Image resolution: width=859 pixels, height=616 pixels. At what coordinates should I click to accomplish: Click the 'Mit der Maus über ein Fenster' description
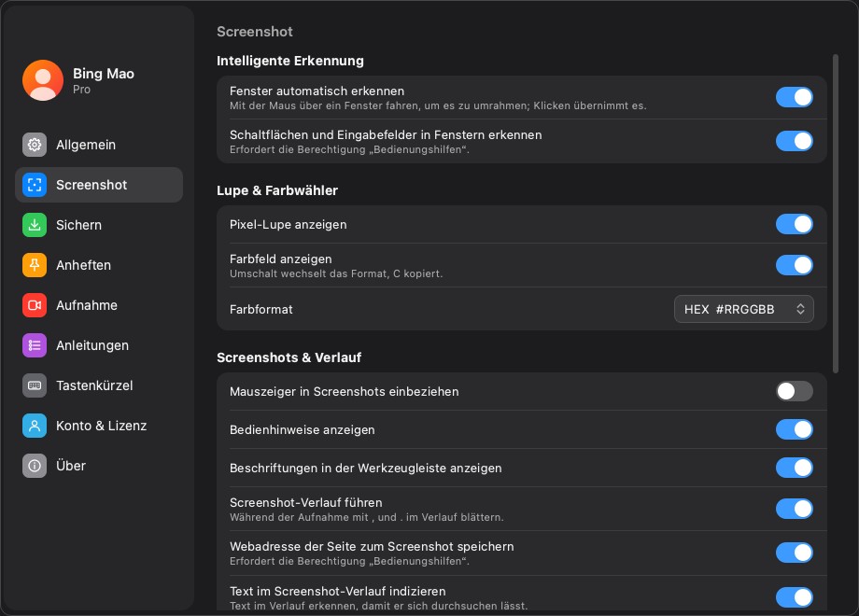438,105
